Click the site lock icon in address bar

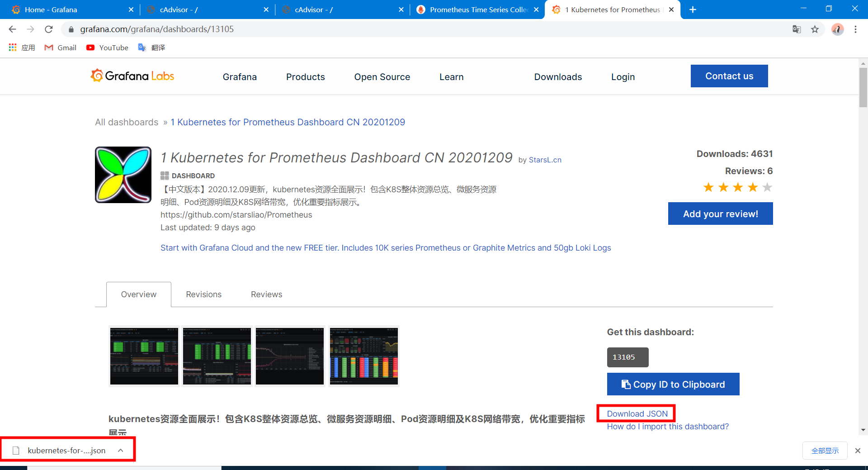point(71,29)
